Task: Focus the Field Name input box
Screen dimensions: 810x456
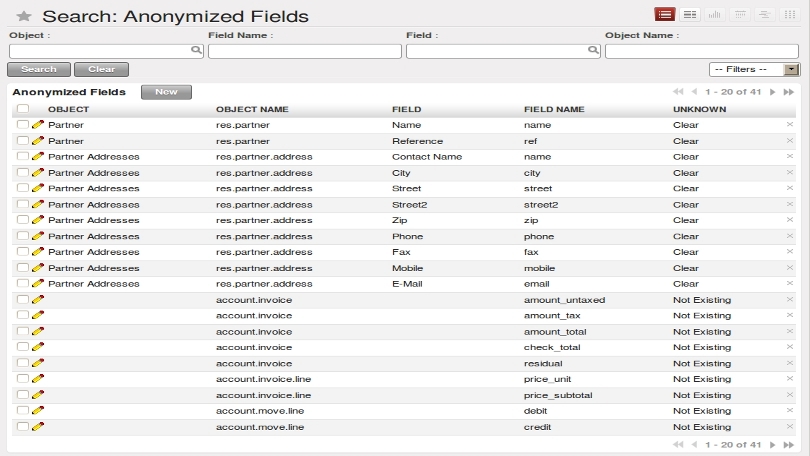Action: point(305,51)
